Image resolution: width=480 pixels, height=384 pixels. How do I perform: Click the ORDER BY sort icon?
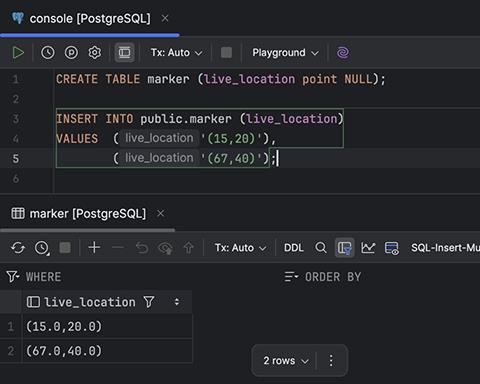click(x=291, y=277)
